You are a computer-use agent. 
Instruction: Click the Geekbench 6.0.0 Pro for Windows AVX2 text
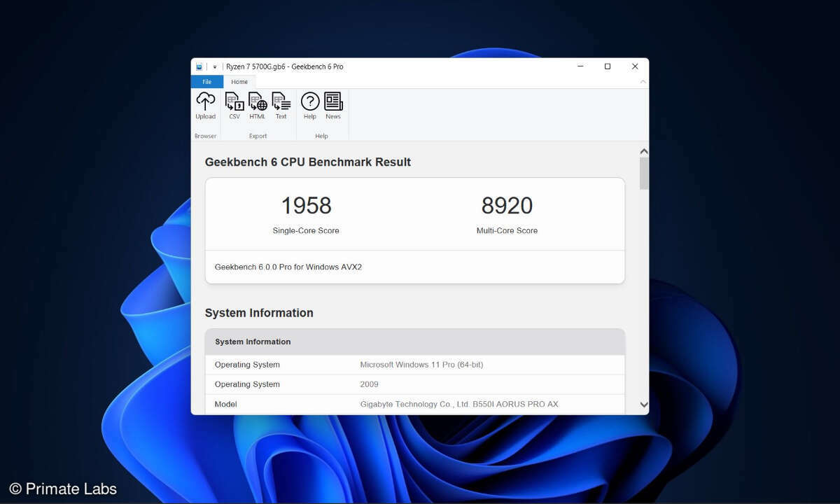pyautogui.click(x=288, y=267)
